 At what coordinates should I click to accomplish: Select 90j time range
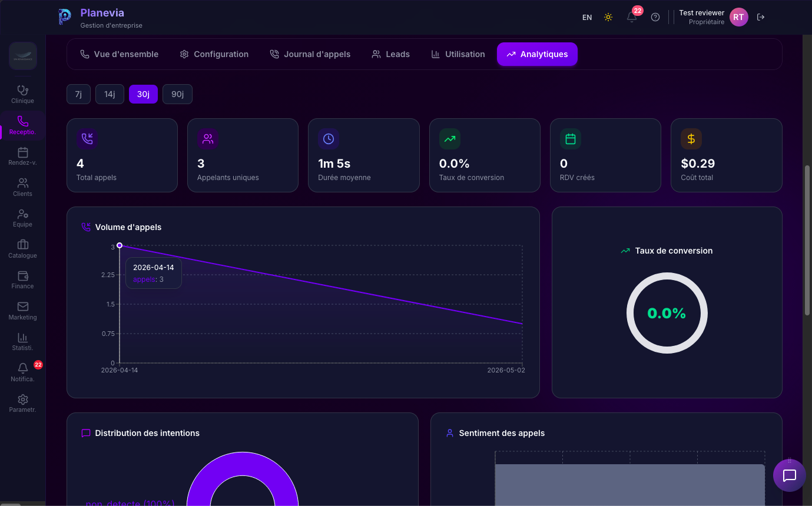click(x=177, y=94)
